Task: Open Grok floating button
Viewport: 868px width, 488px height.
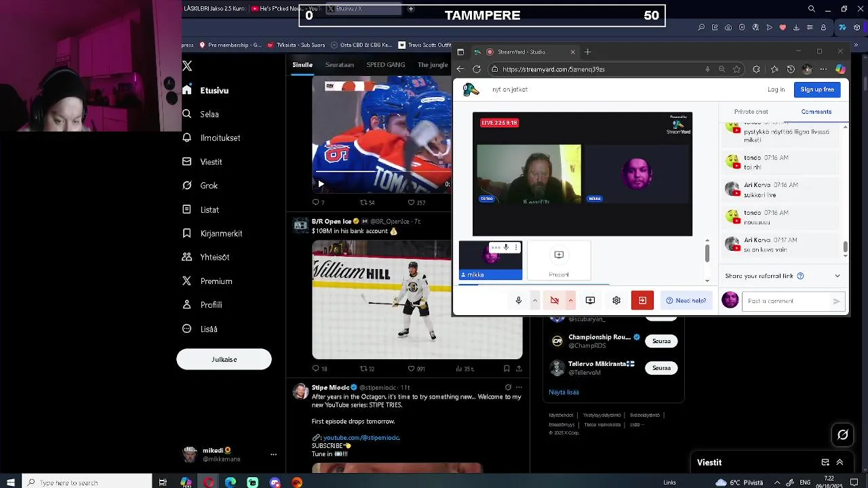Action: [x=843, y=435]
